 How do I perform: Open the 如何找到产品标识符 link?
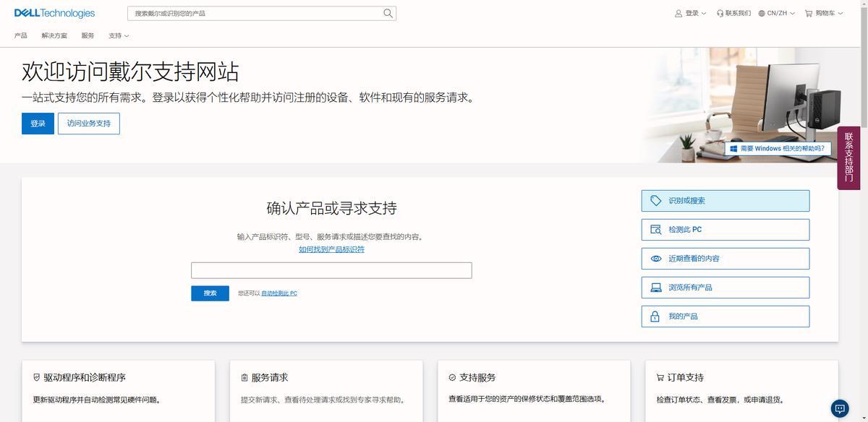[x=331, y=249]
